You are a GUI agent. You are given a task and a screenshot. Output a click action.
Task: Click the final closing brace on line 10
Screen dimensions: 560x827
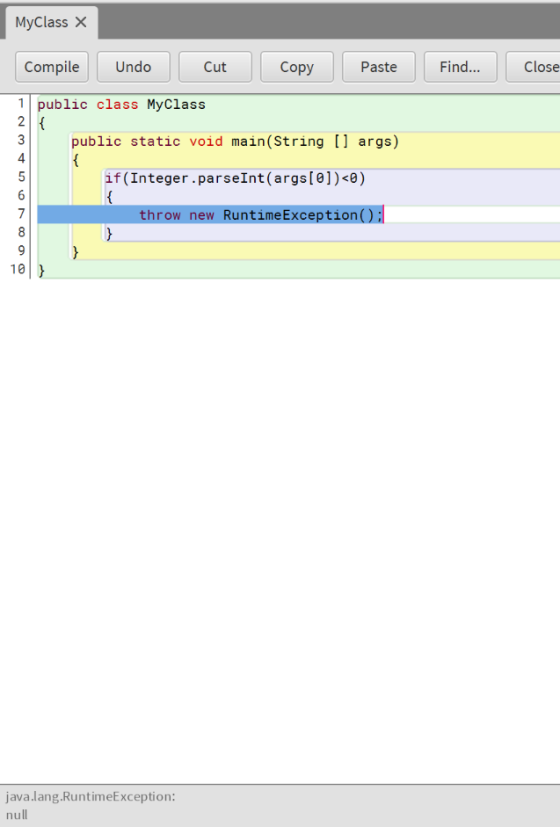click(42, 271)
